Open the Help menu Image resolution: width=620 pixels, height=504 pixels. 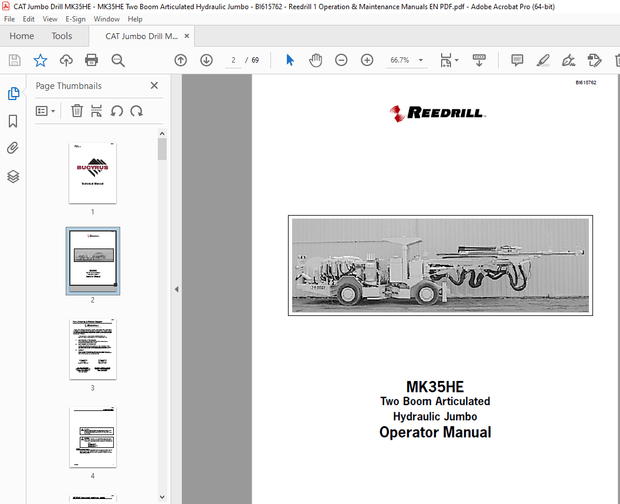click(135, 19)
